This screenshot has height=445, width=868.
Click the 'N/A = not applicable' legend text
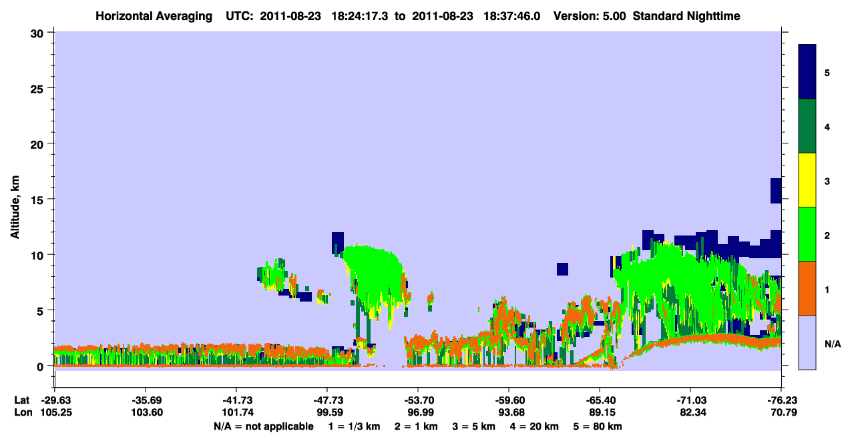(263, 426)
